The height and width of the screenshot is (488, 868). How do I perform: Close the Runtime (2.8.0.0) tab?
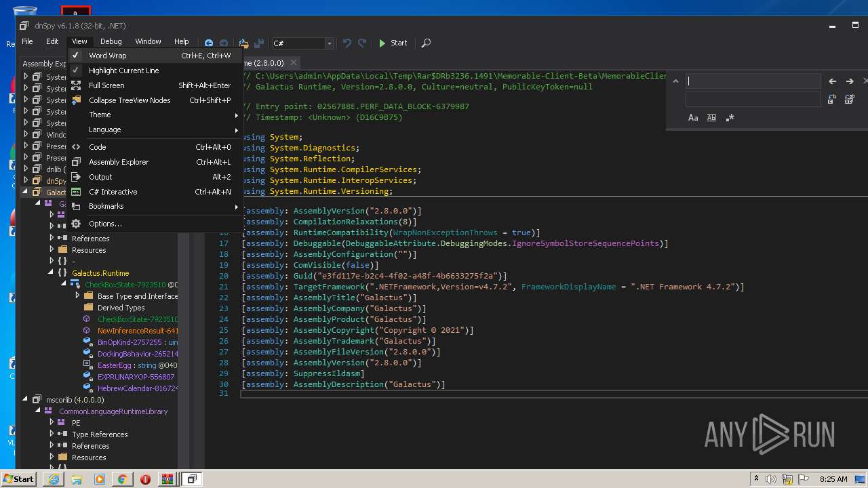pyautogui.click(x=292, y=63)
